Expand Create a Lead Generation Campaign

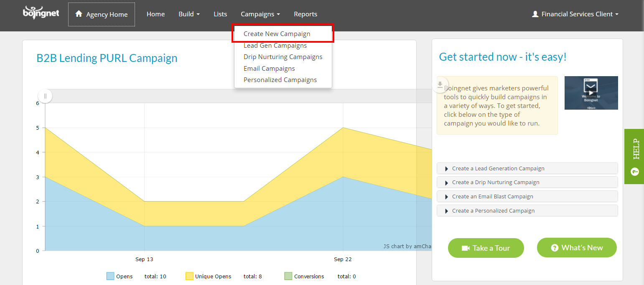tap(527, 168)
